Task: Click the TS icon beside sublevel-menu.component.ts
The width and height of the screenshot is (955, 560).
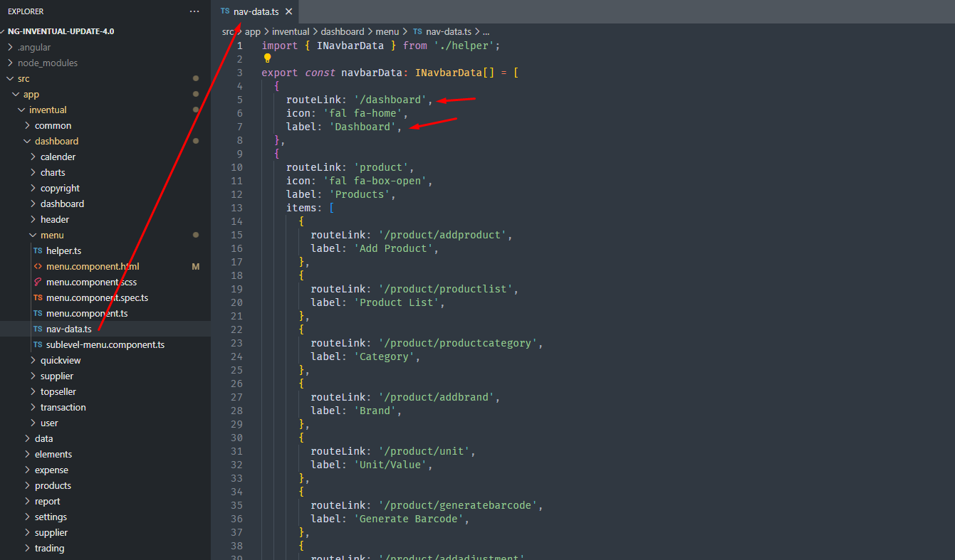Action: 38,344
